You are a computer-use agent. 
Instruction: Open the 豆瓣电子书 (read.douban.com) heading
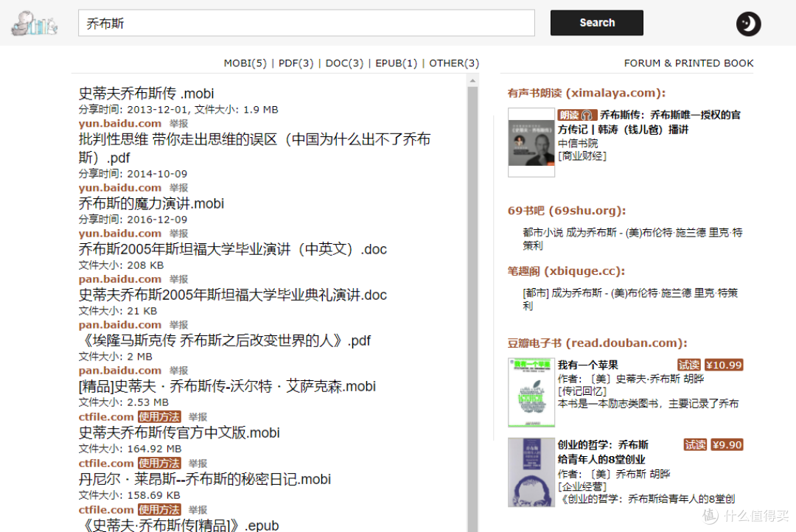pyautogui.click(x=598, y=343)
